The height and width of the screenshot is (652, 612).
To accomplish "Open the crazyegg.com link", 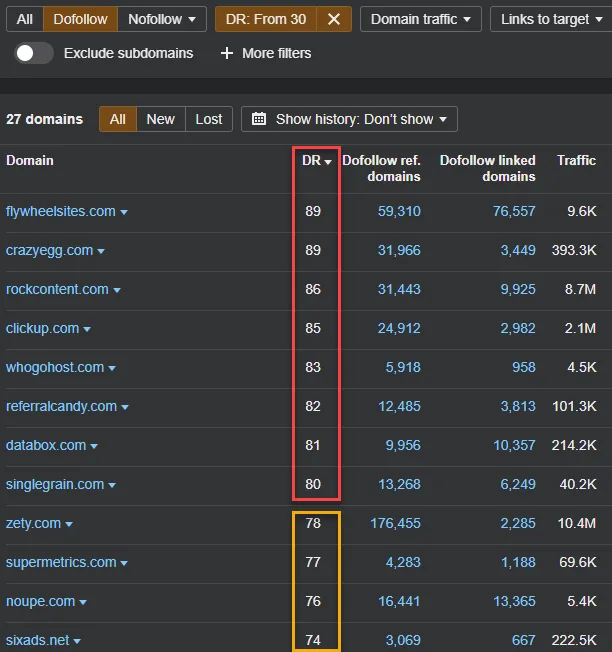I will click(x=49, y=250).
